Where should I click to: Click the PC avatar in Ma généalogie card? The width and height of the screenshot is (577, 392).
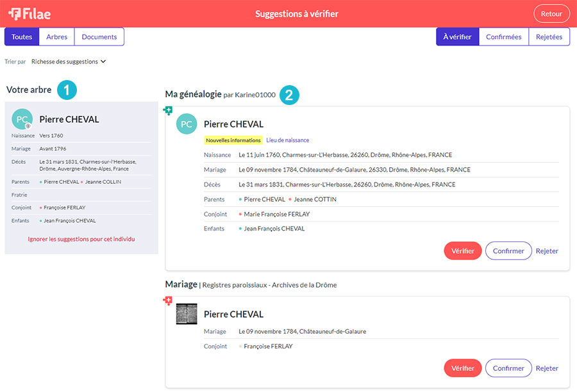187,124
